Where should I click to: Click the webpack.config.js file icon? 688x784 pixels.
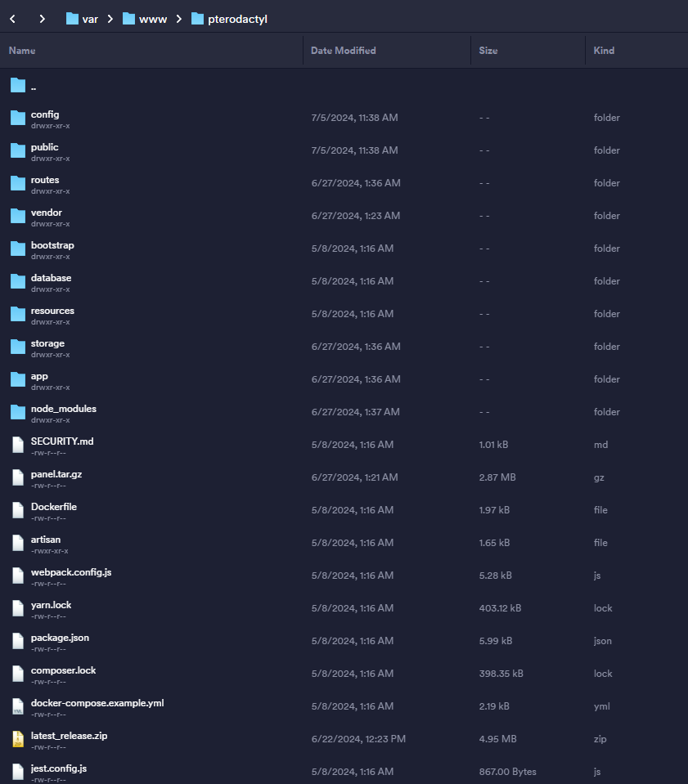(18, 576)
